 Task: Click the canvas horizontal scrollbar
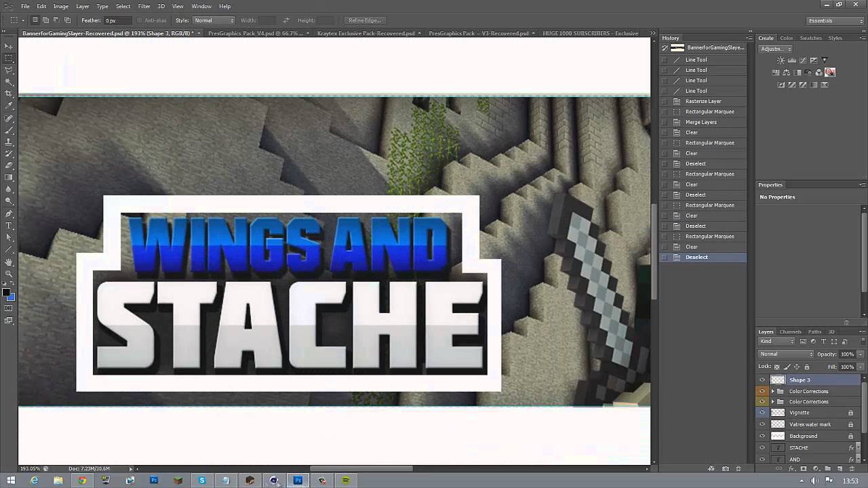[x=361, y=468]
